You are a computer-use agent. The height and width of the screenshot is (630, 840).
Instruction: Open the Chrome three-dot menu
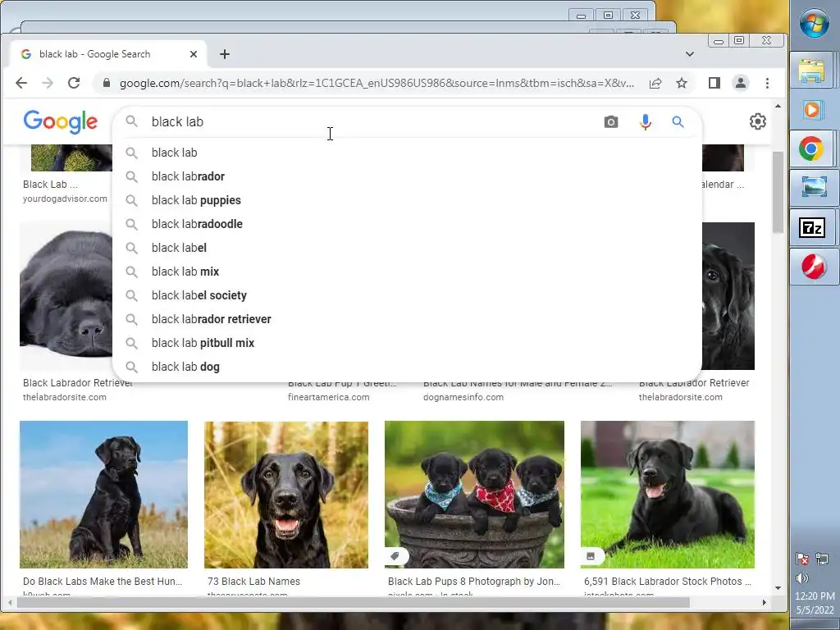[x=767, y=83]
